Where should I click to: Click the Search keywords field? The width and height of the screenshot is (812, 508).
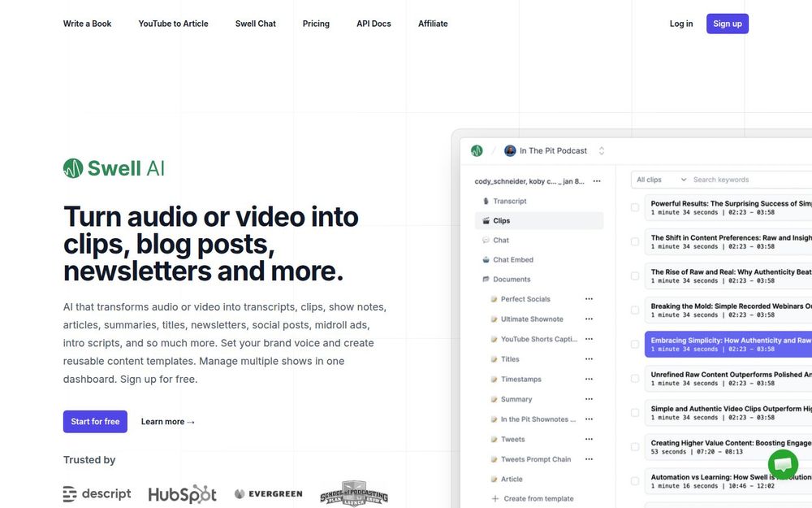tap(751, 180)
